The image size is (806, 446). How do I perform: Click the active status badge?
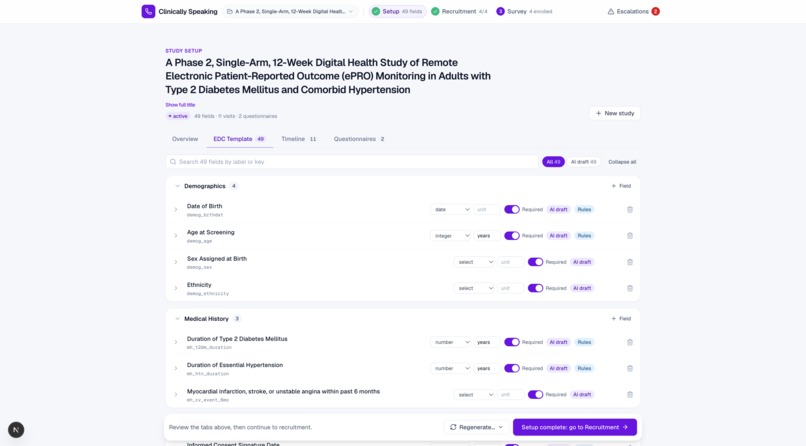[178, 116]
